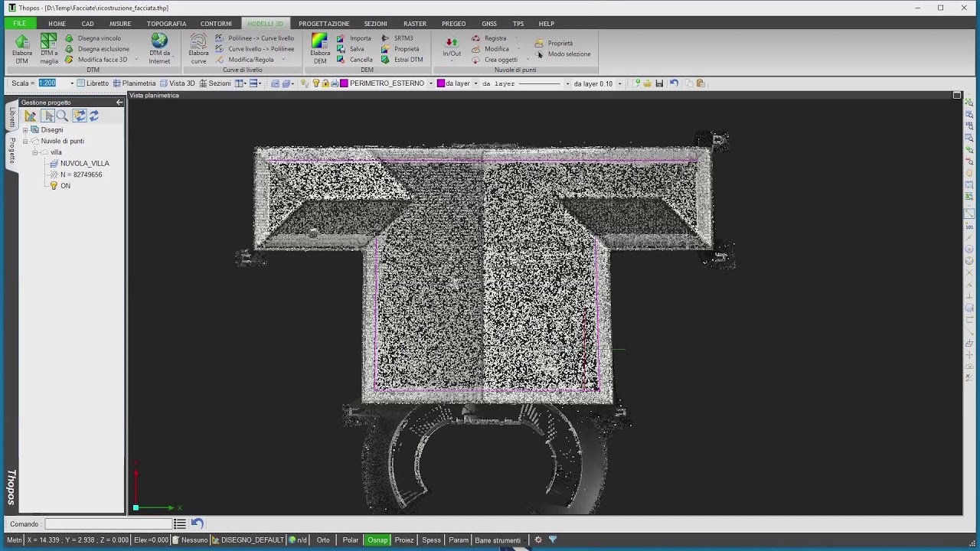Click Registra in Nuvole di punti

[488, 38]
